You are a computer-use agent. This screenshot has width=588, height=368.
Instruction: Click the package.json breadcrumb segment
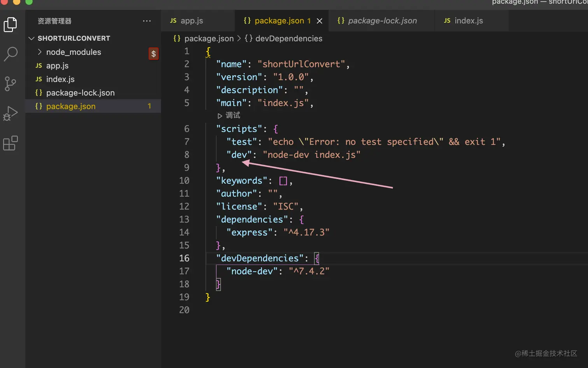pyautogui.click(x=204, y=38)
